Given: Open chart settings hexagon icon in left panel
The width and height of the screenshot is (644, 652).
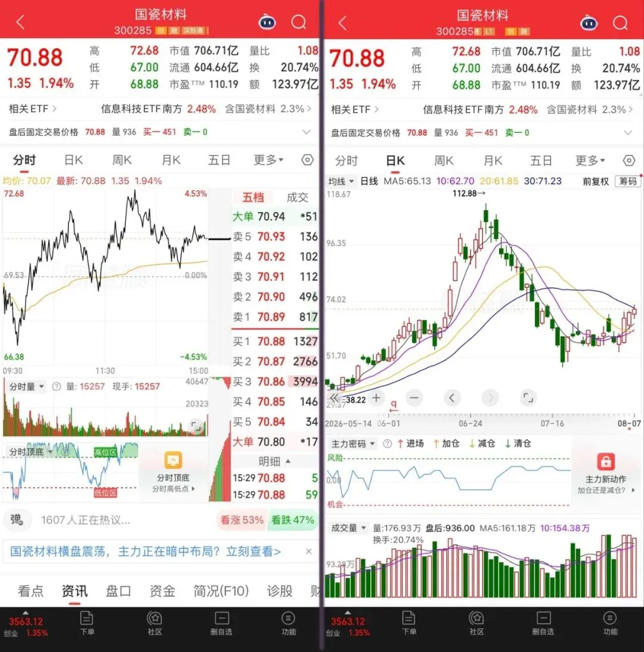Looking at the screenshot, I should pos(308,160).
